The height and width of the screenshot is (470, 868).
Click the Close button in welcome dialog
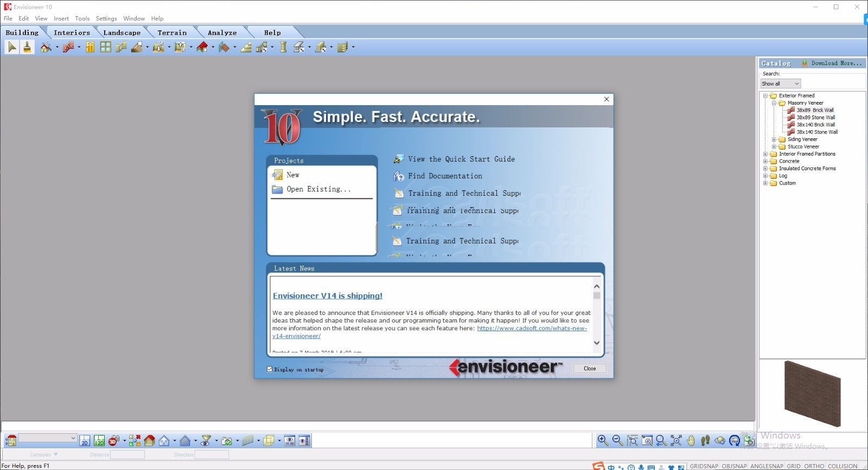(590, 369)
